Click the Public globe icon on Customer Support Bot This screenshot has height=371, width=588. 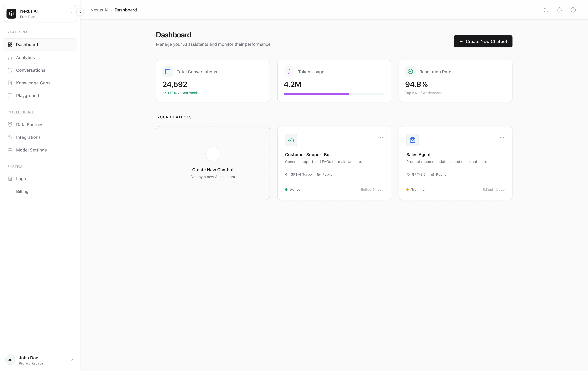[x=319, y=174]
